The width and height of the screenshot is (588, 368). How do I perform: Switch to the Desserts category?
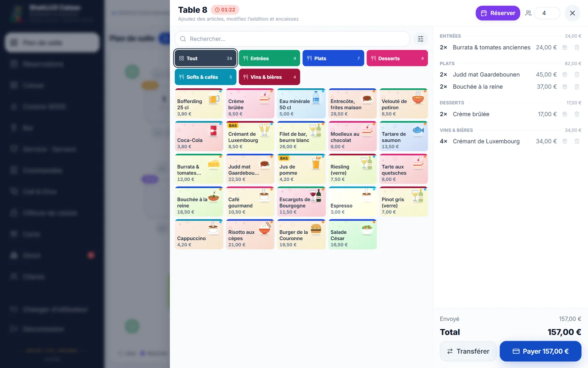click(x=397, y=58)
